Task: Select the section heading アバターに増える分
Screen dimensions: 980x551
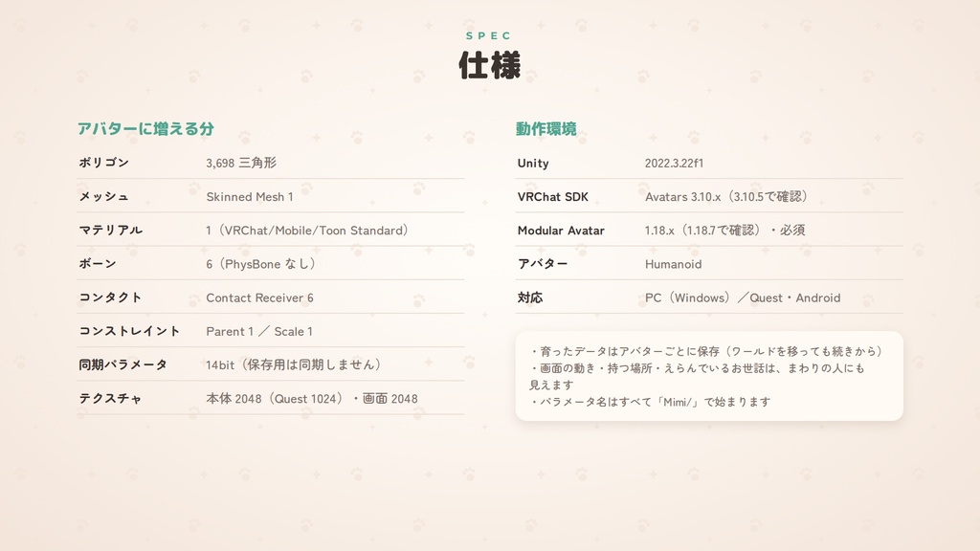Action: point(145,129)
